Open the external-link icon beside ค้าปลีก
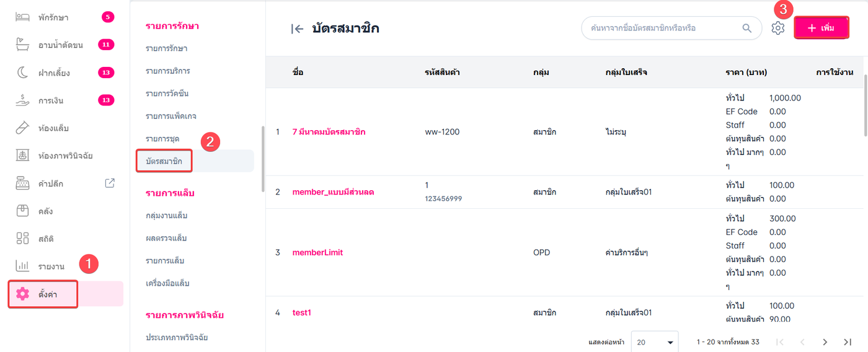Image resolution: width=868 pixels, height=352 pixels. 110,183
